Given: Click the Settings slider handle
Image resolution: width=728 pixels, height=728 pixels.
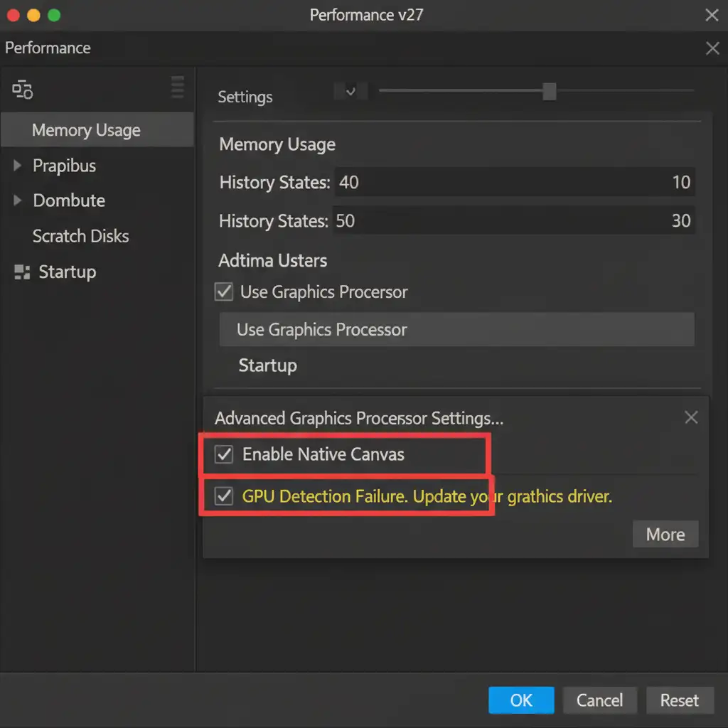Looking at the screenshot, I should [x=549, y=91].
